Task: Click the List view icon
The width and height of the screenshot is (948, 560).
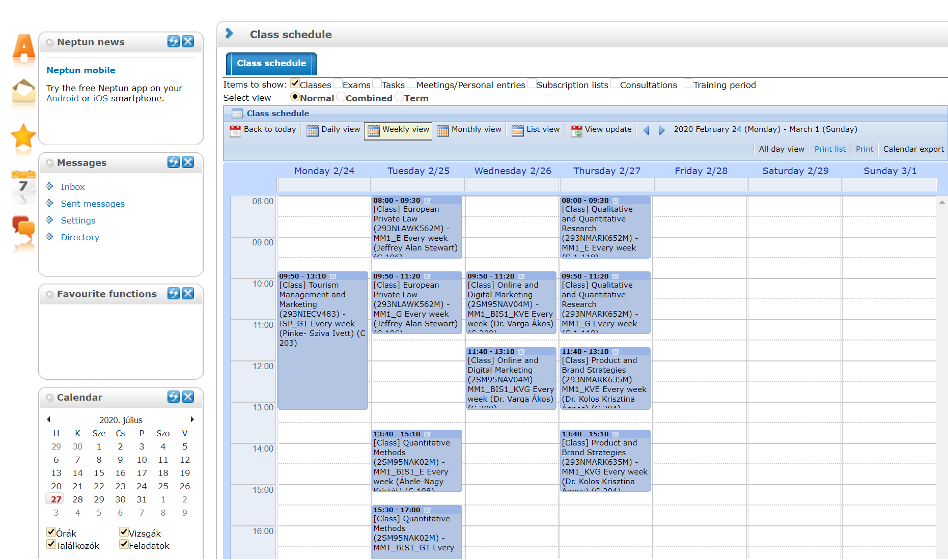Action: click(518, 131)
